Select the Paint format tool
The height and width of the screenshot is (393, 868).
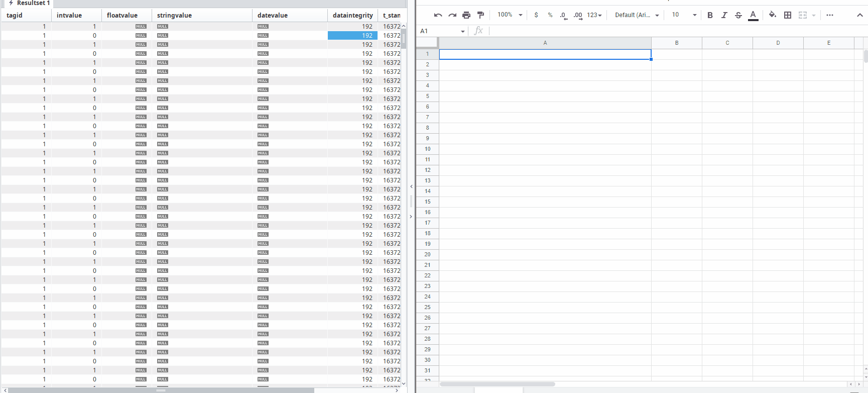pos(480,15)
